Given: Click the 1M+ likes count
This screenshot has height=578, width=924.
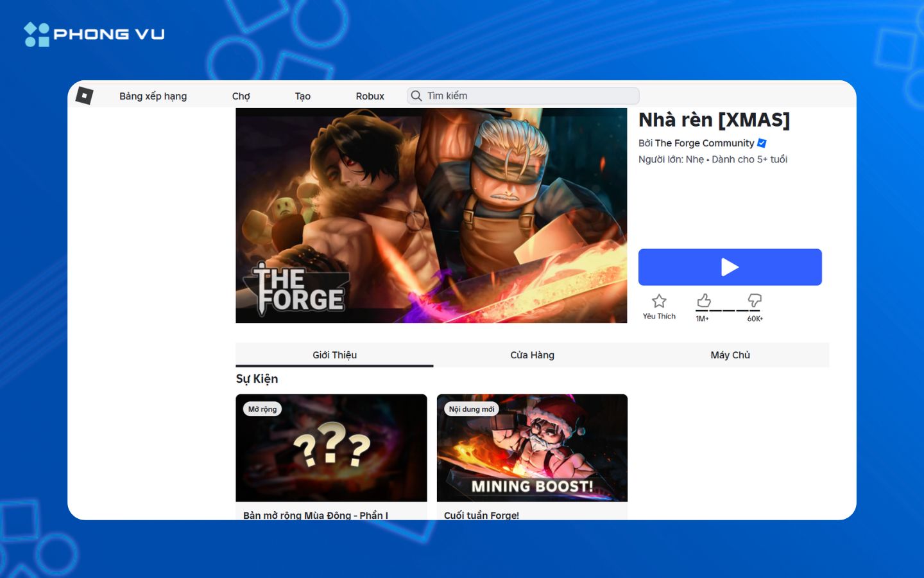Looking at the screenshot, I should (x=703, y=319).
